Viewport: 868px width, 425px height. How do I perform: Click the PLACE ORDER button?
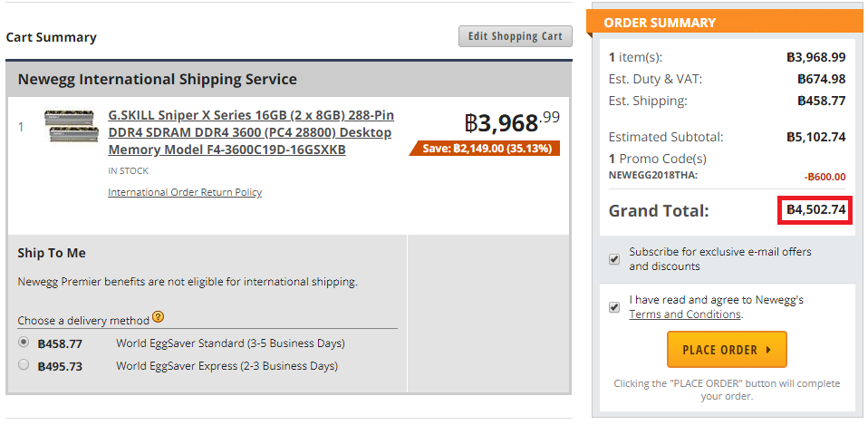point(727,349)
